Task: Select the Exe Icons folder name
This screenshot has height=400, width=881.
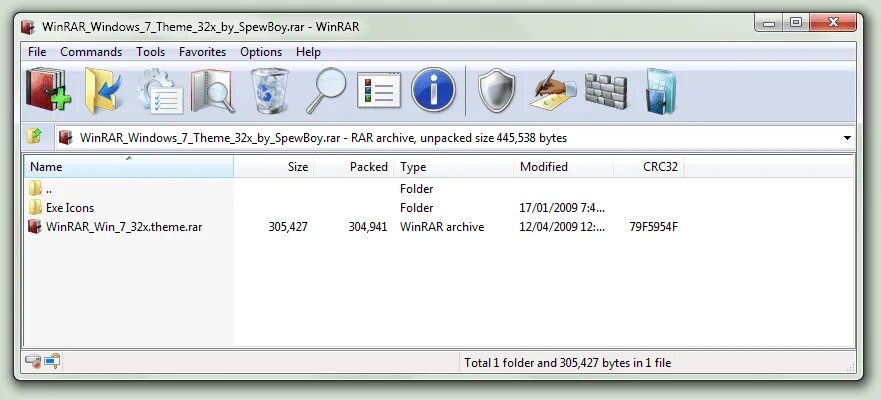Action: [70, 208]
